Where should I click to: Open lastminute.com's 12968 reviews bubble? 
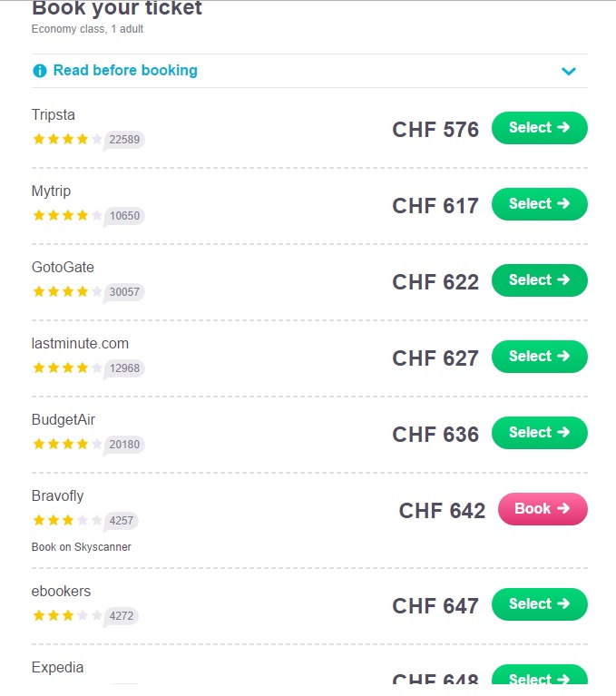124,368
